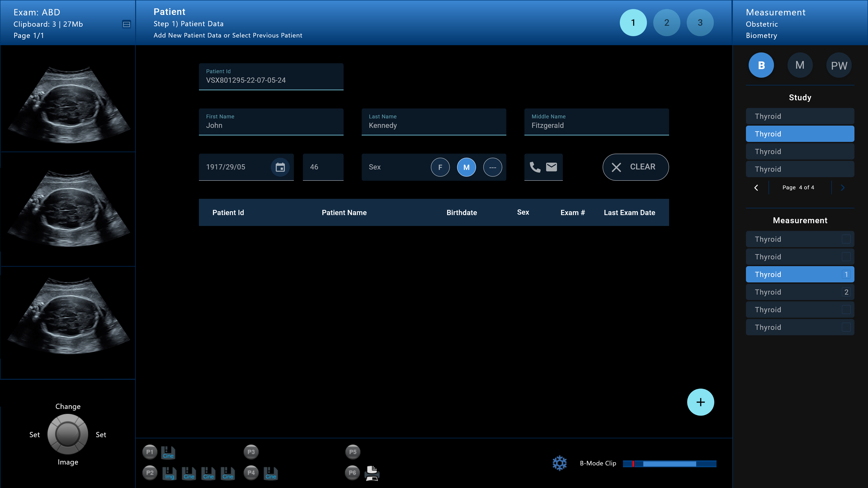868x488 pixels.
Task: Click the email envelope icon
Action: (551, 167)
